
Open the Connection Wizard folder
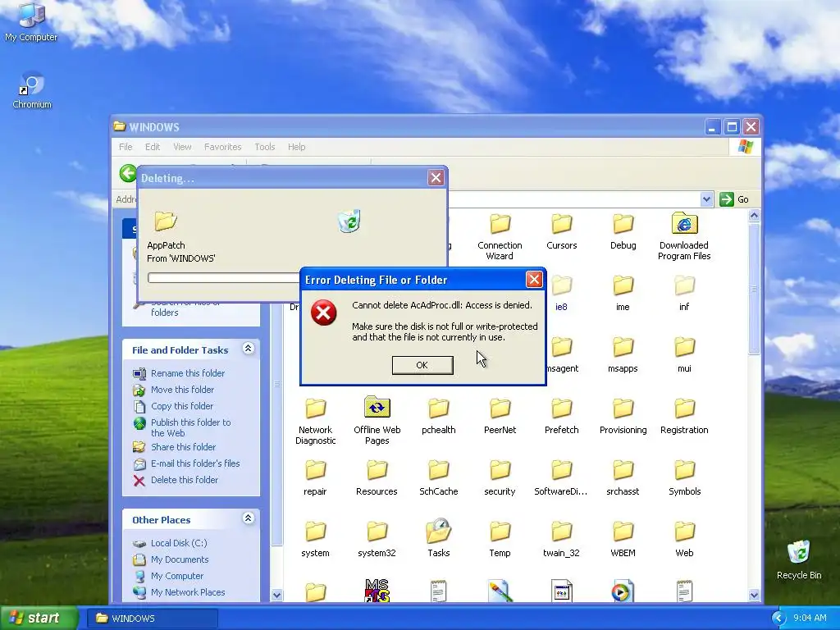(500, 236)
